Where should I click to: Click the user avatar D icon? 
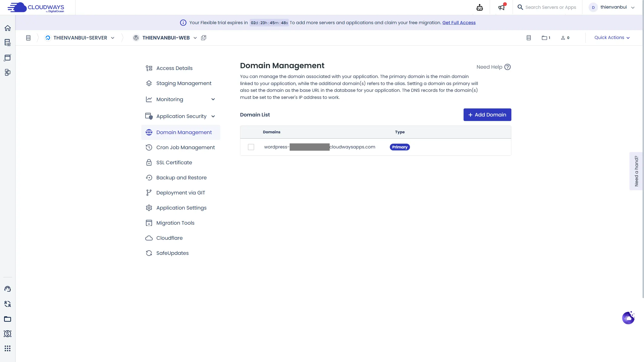click(593, 7)
